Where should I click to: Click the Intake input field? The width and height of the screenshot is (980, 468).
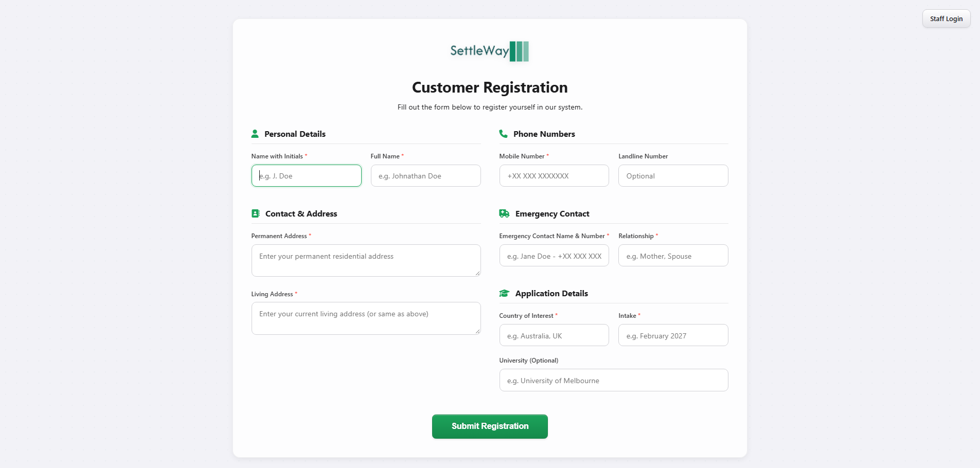(x=673, y=335)
